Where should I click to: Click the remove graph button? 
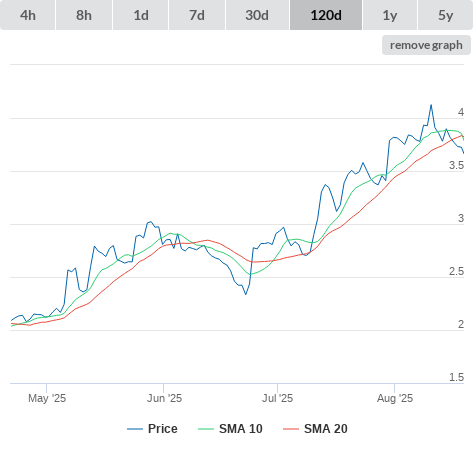tap(426, 45)
